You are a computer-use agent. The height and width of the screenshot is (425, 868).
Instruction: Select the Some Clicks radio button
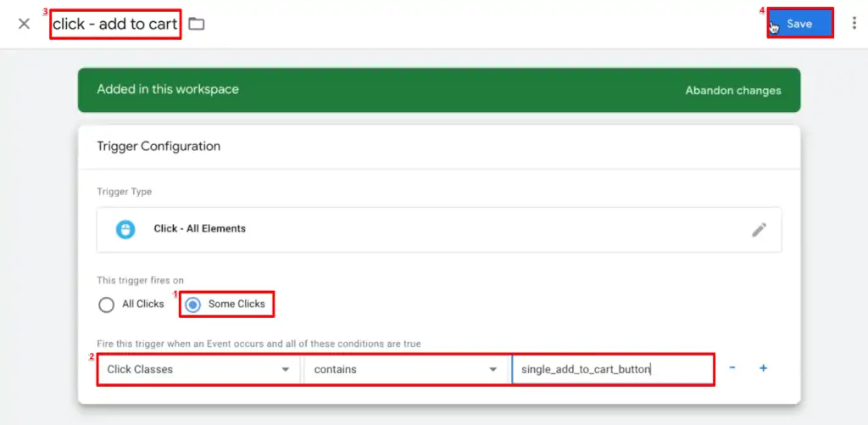(192, 305)
